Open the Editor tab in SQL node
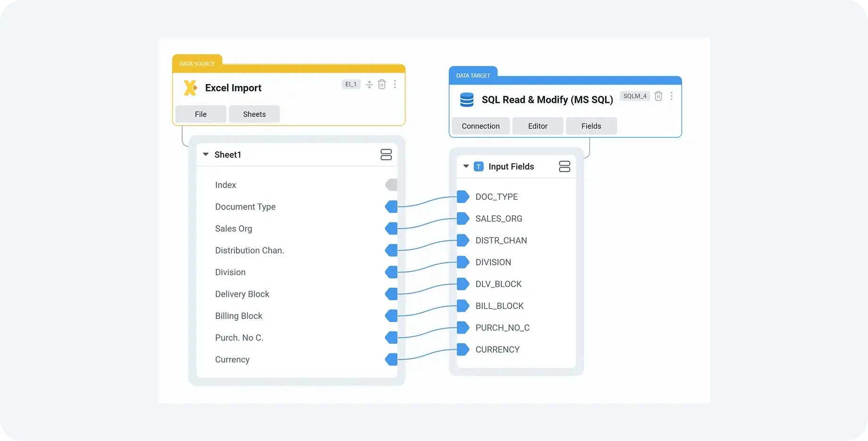This screenshot has height=441, width=868. [x=538, y=126]
